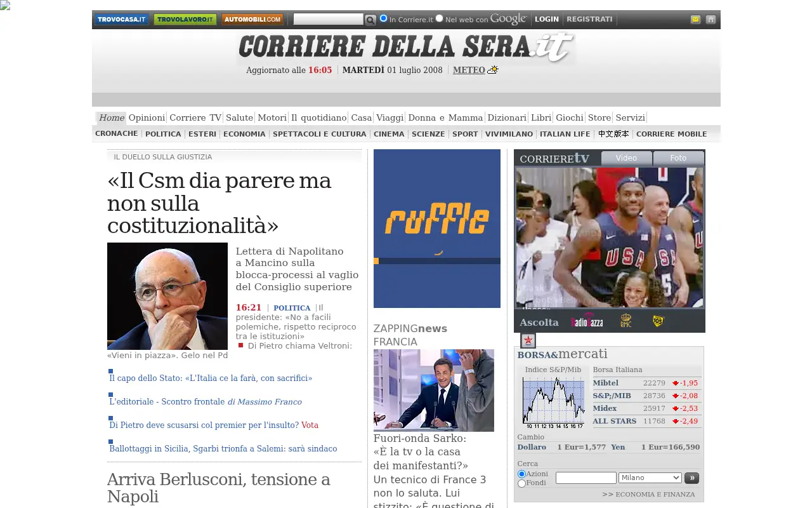Click the S&P/Mib index chart
Viewport: 812px width, 508px height.
tap(553, 402)
